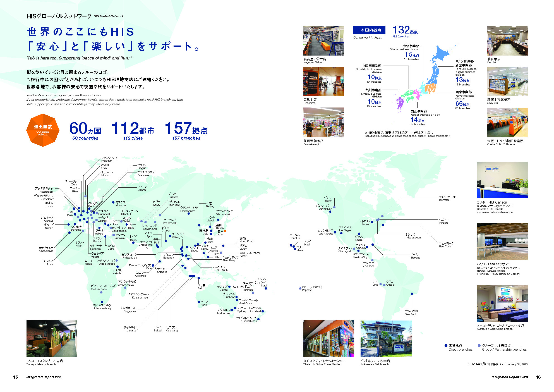
Task: Click the Chushikoku business division label
Action: pos(368,69)
